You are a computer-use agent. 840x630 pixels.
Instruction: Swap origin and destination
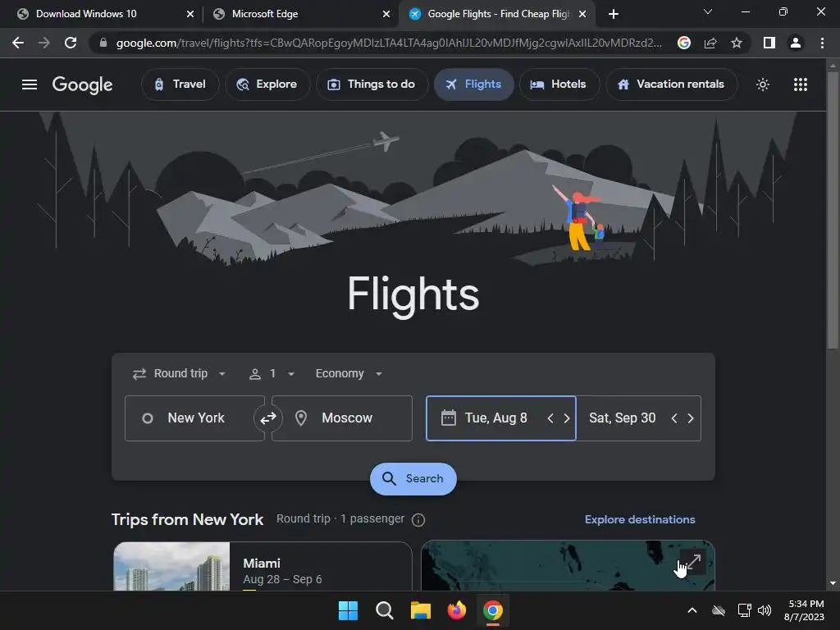click(268, 418)
